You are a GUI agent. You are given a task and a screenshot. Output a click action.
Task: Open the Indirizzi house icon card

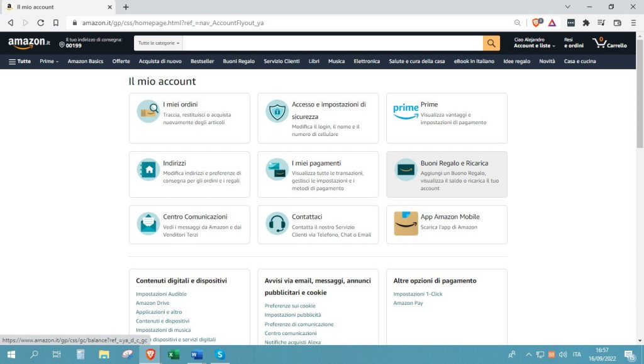pos(189,174)
